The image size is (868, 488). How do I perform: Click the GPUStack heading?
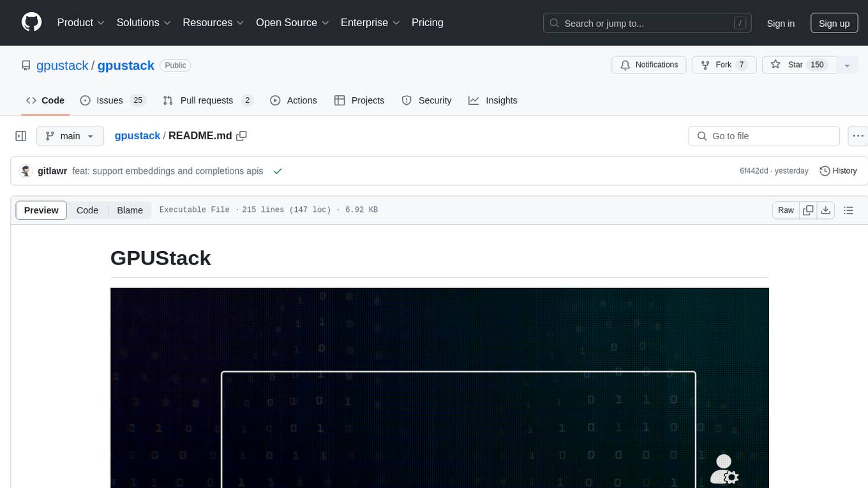(x=161, y=258)
